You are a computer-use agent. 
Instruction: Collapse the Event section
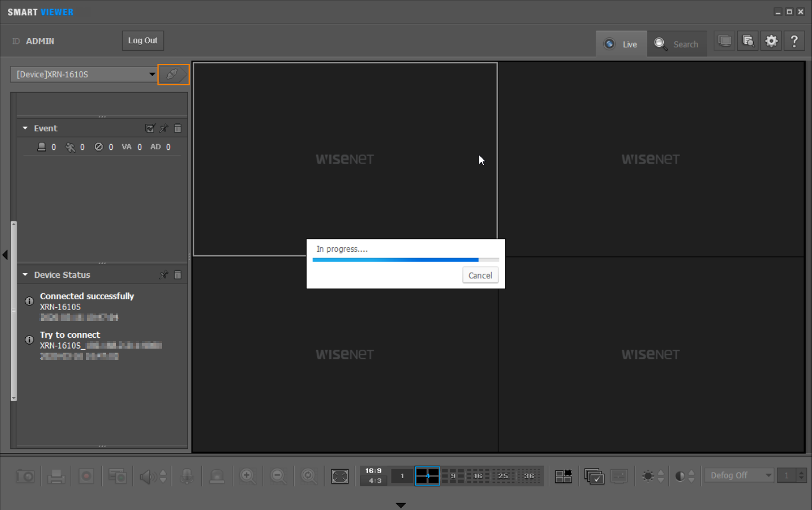pos(25,129)
